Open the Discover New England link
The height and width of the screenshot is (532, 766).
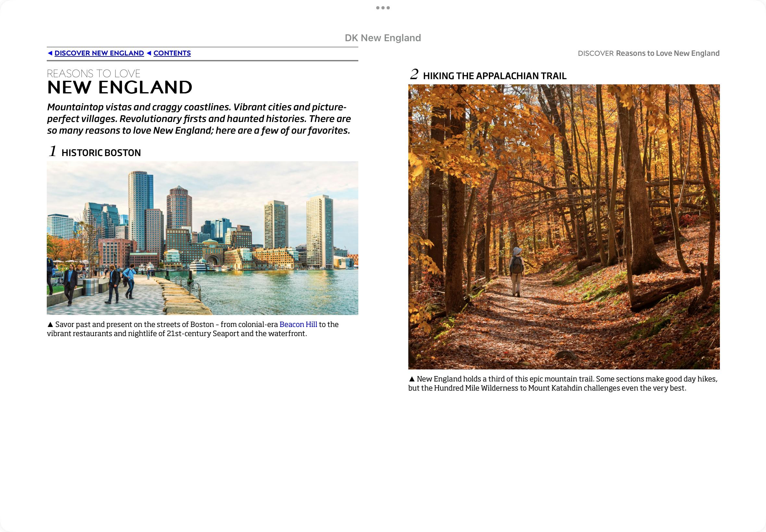[x=99, y=53]
